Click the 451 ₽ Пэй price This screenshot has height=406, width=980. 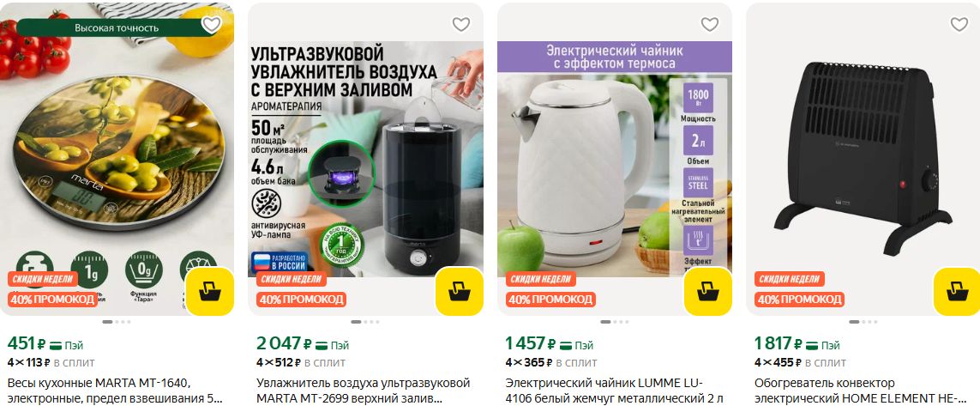tap(45, 344)
